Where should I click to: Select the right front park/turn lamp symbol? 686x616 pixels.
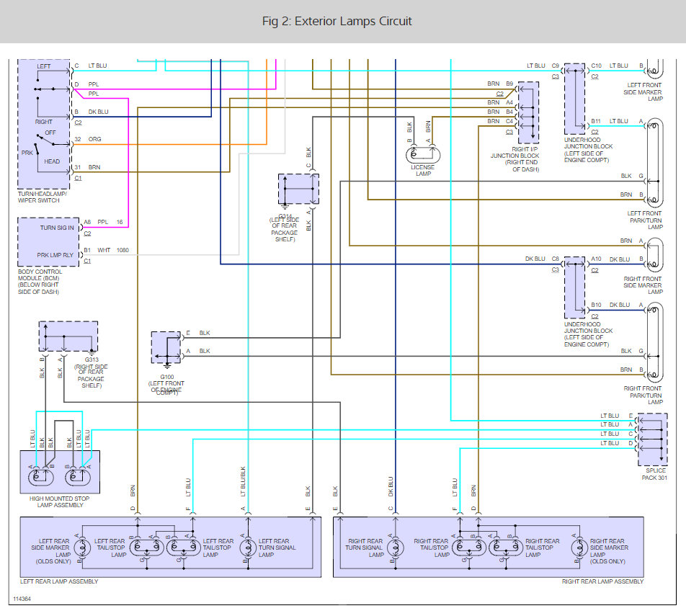pos(655,342)
